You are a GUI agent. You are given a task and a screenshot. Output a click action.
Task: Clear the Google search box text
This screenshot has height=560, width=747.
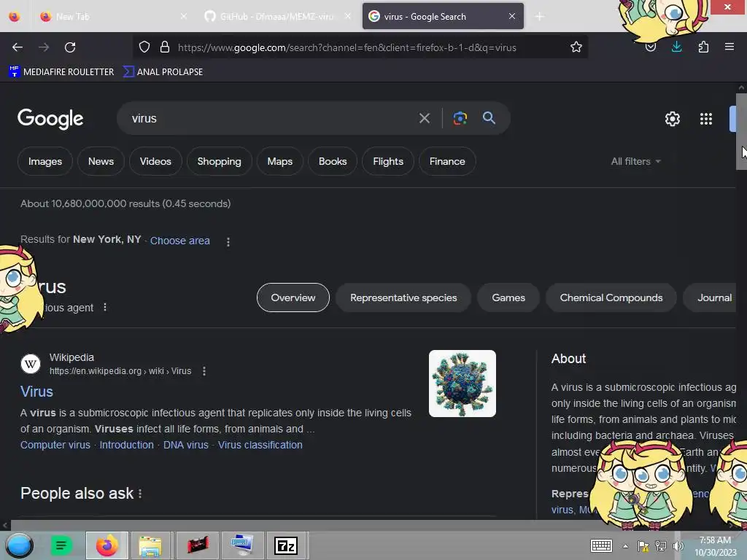(424, 118)
